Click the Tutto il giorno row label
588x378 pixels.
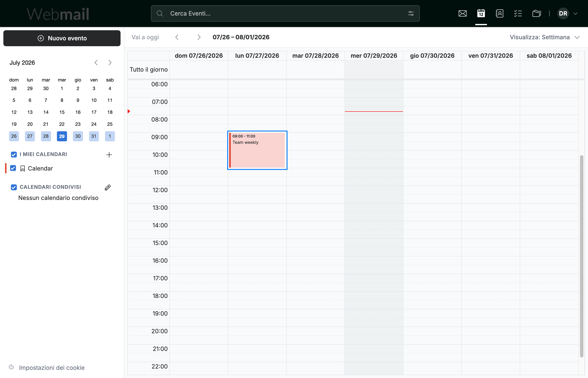(148, 70)
